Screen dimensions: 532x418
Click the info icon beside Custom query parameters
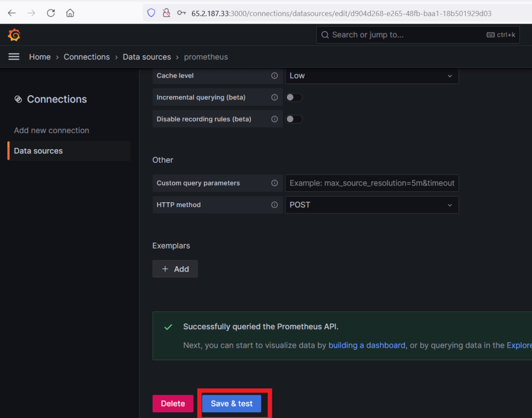click(x=275, y=183)
